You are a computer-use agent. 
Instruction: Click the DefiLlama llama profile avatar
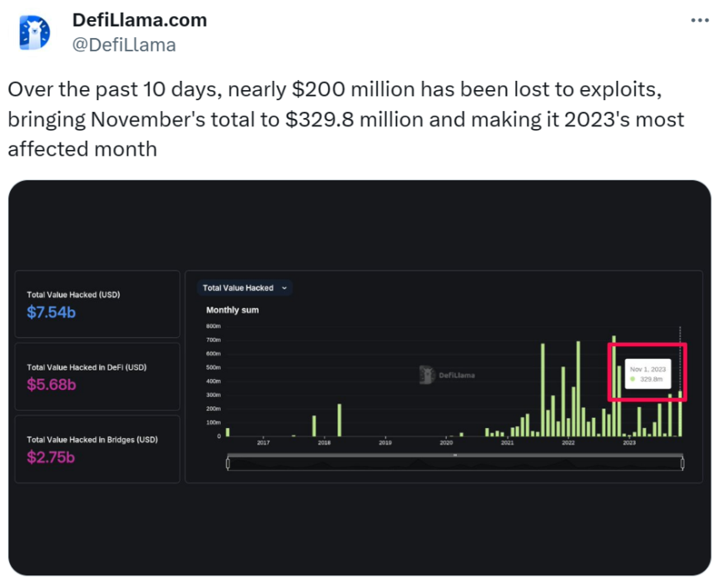35,32
